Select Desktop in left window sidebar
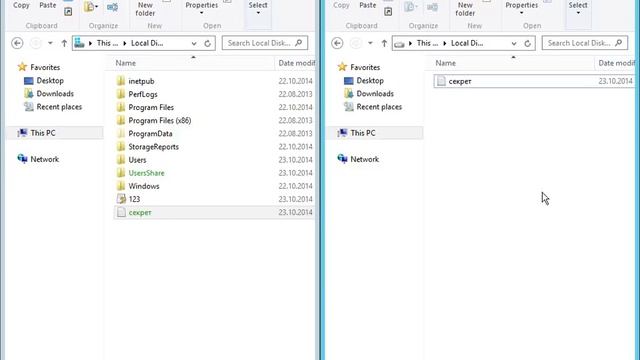Screen dimensions: 640x360 click(x=50, y=80)
